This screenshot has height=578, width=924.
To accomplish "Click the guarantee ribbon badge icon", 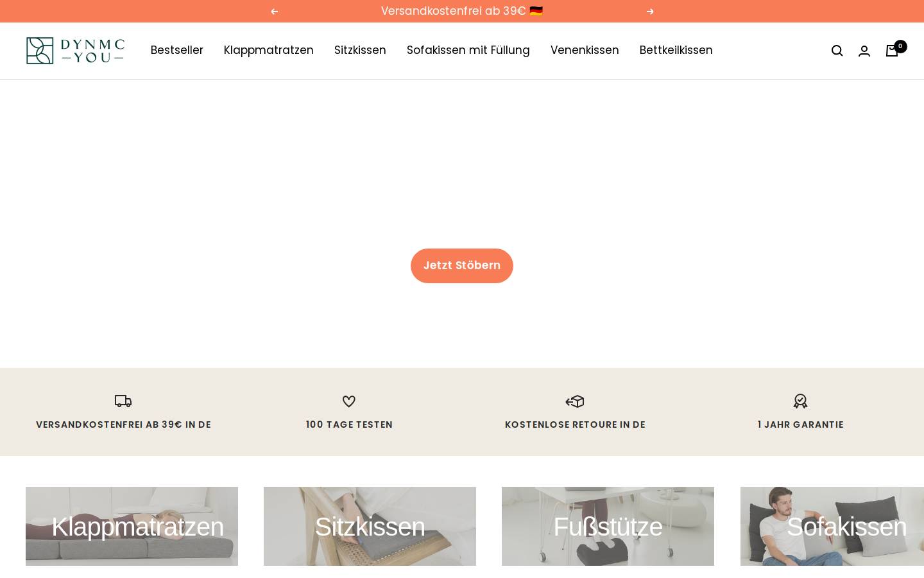I will pyautogui.click(x=800, y=401).
